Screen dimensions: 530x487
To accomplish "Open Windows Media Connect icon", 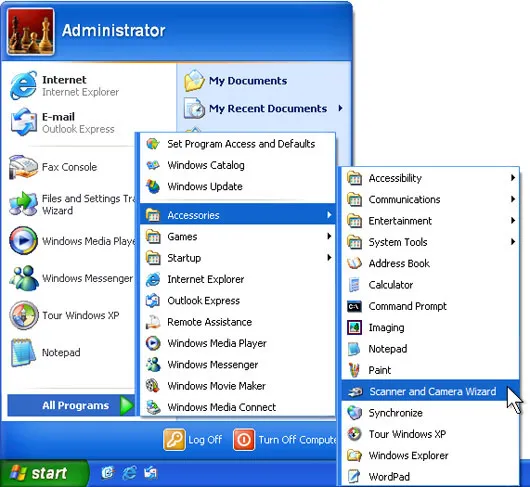I will pos(153,407).
